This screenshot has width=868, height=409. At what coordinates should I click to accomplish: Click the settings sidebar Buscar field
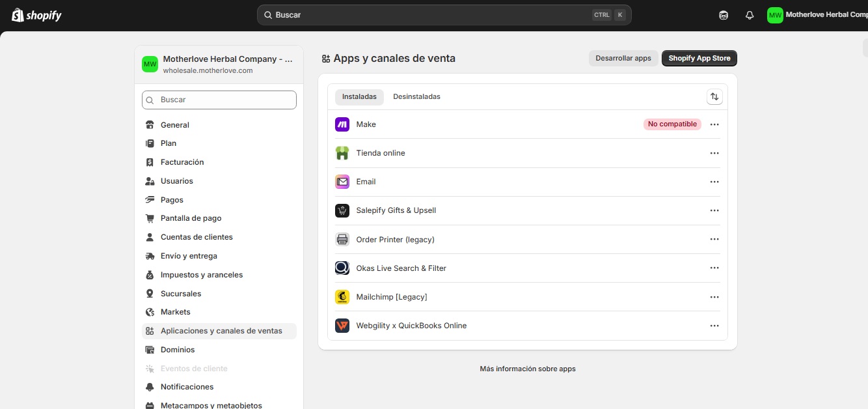click(219, 100)
